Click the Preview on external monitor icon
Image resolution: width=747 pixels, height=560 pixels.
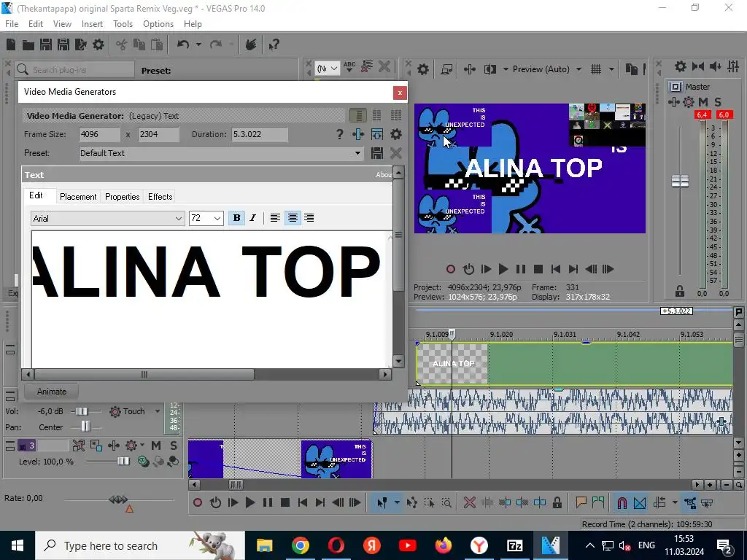coord(446,69)
